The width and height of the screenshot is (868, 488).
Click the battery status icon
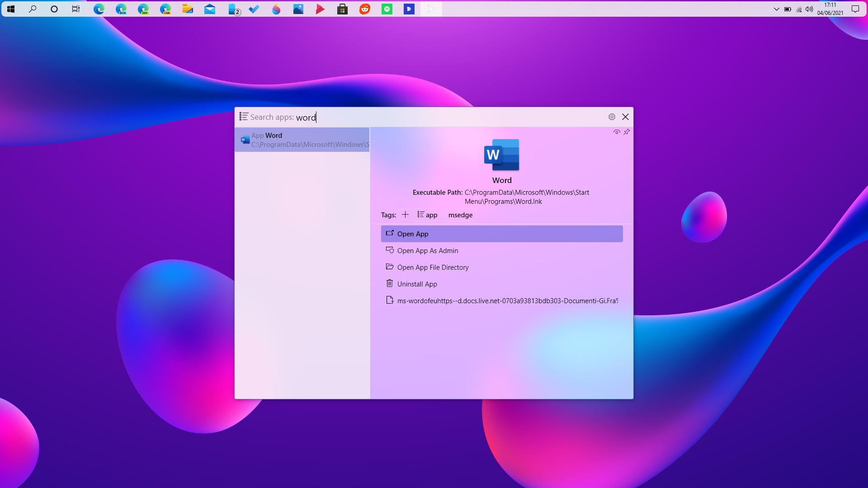click(788, 9)
